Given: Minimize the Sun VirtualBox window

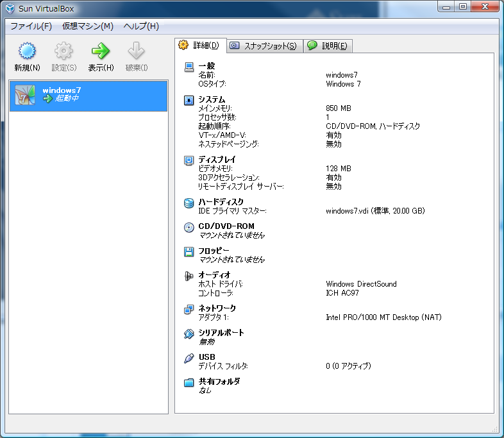Looking at the screenshot, I should [x=446, y=7].
